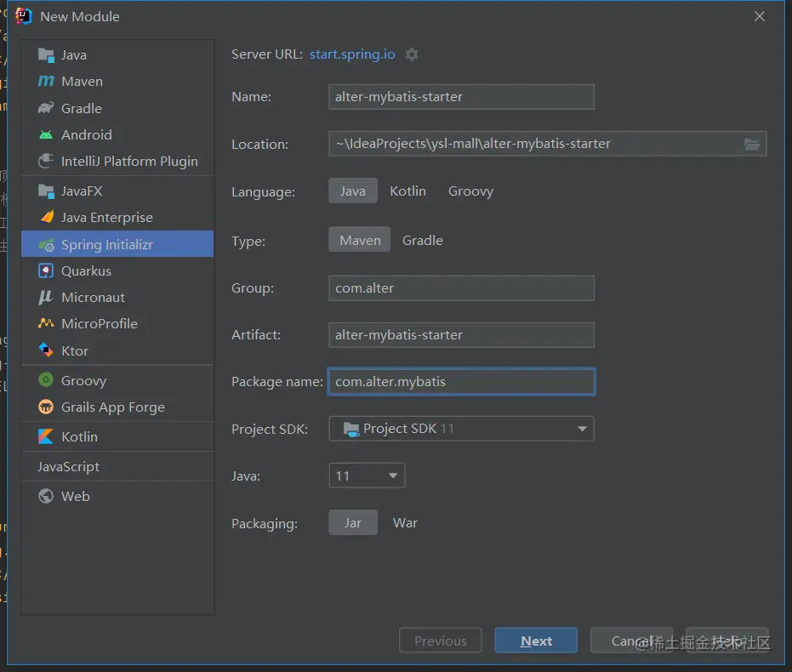Image resolution: width=792 pixels, height=672 pixels.
Task: Switch Language to Kotlin
Action: 407,191
